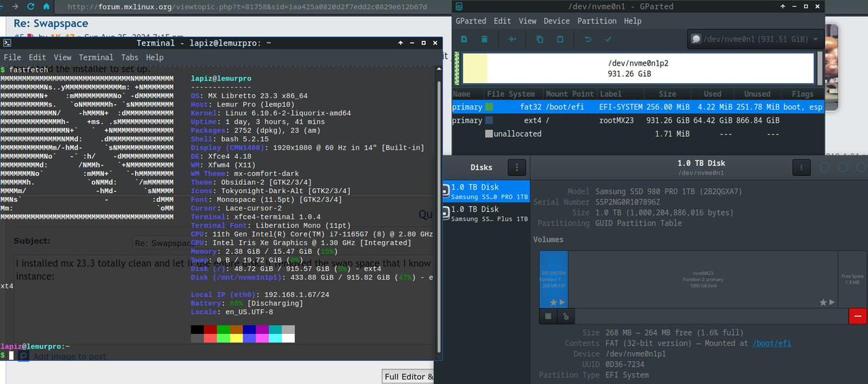This screenshot has width=868, height=384.
Task: Delete selected partition with red minus button
Action: coord(858,316)
